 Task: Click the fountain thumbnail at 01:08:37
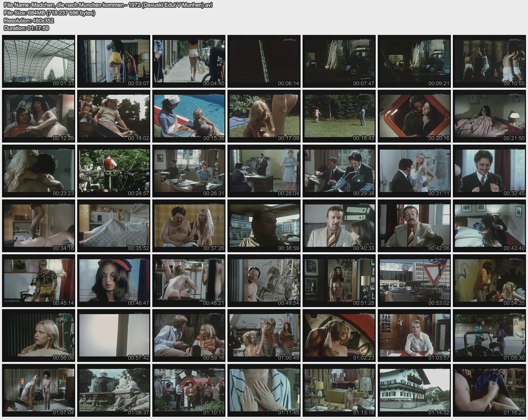114,390
